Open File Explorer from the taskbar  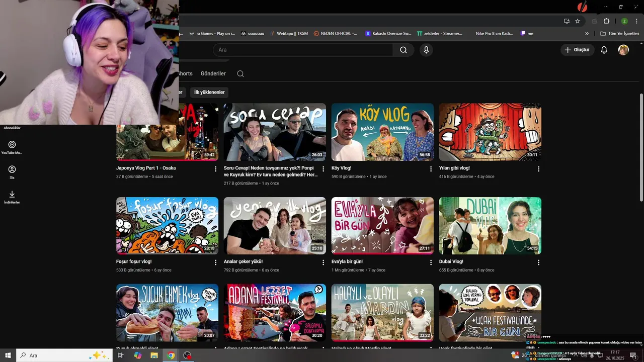[x=154, y=355]
